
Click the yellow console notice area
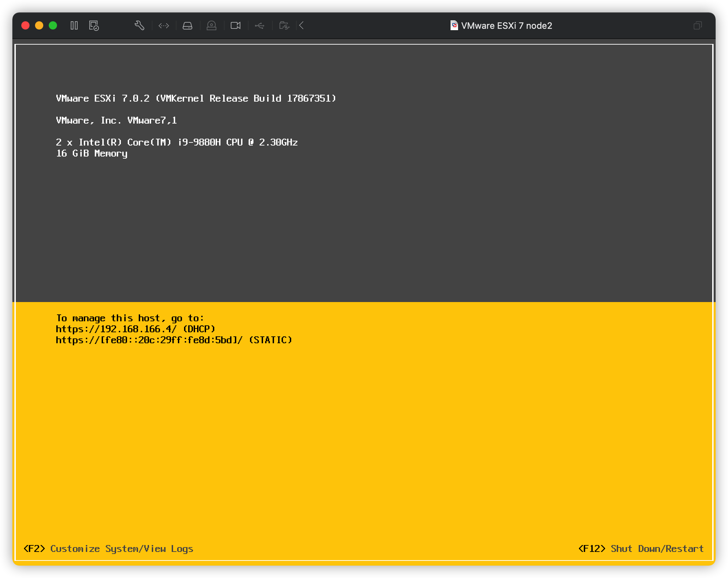[364, 429]
